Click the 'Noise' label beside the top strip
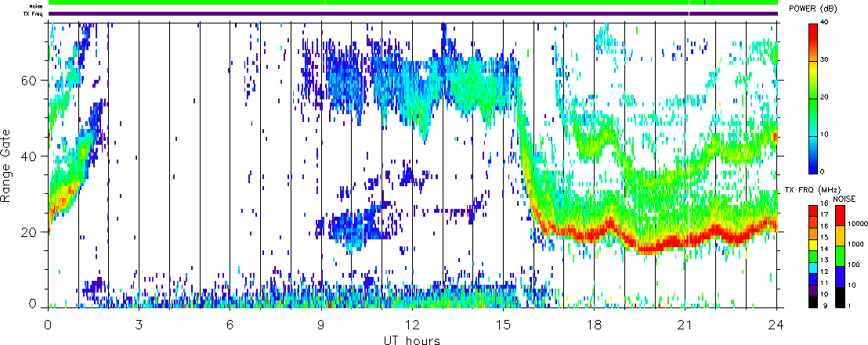Image resolution: width=868 pixels, height=345 pixels. pos(37,6)
